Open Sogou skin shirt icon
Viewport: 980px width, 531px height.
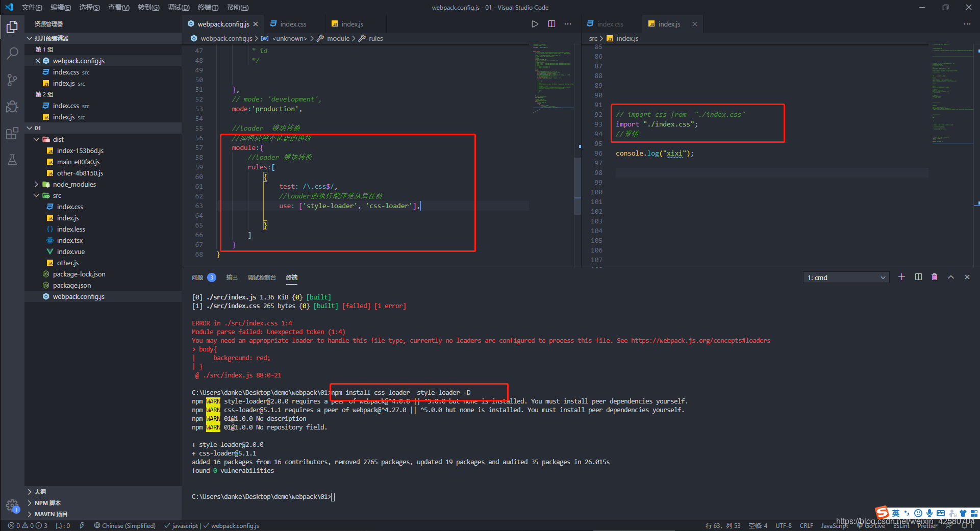(x=963, y=513)
